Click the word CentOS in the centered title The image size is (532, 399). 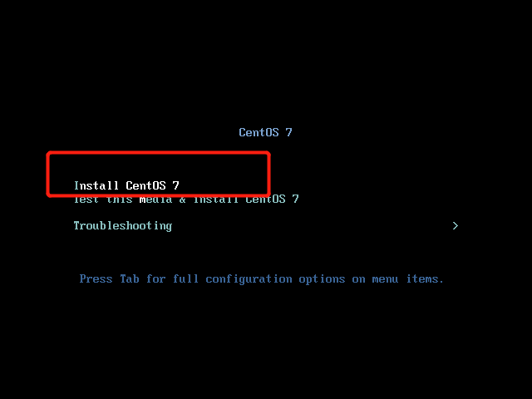coord(259,132)
